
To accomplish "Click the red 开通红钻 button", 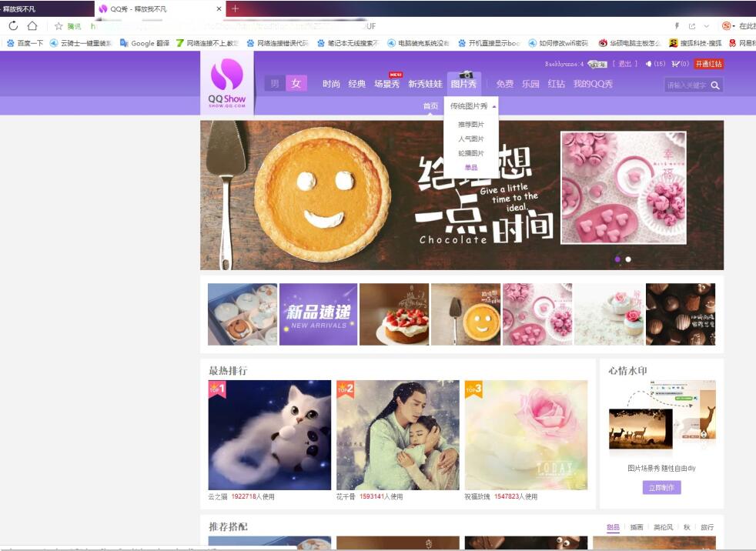I will (709, 64).
